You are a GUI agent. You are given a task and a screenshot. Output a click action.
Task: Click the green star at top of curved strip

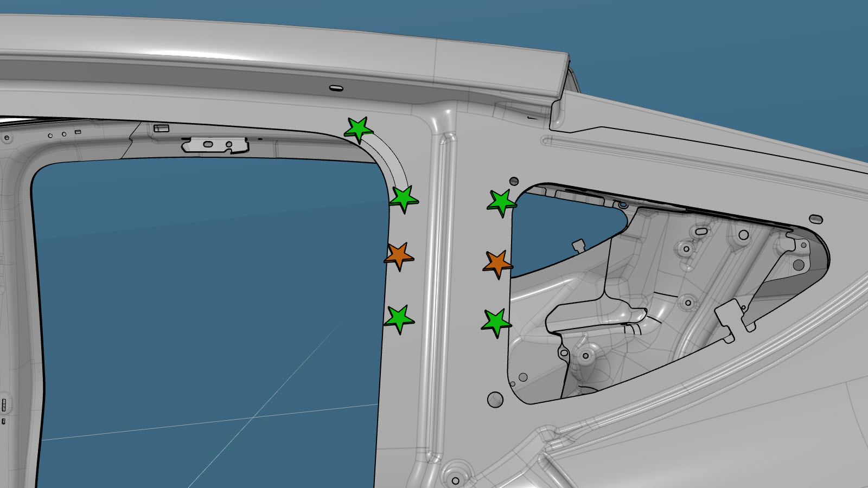[358, 130]
